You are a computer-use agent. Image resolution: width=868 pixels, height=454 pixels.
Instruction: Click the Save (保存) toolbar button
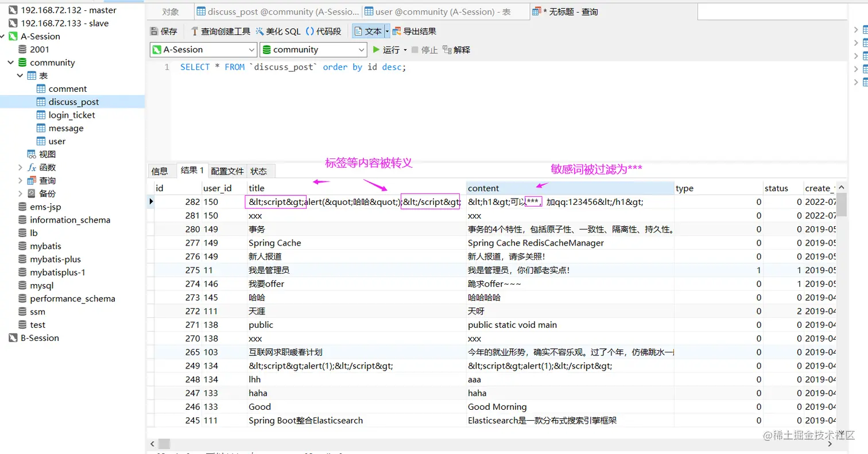[164, 32]
